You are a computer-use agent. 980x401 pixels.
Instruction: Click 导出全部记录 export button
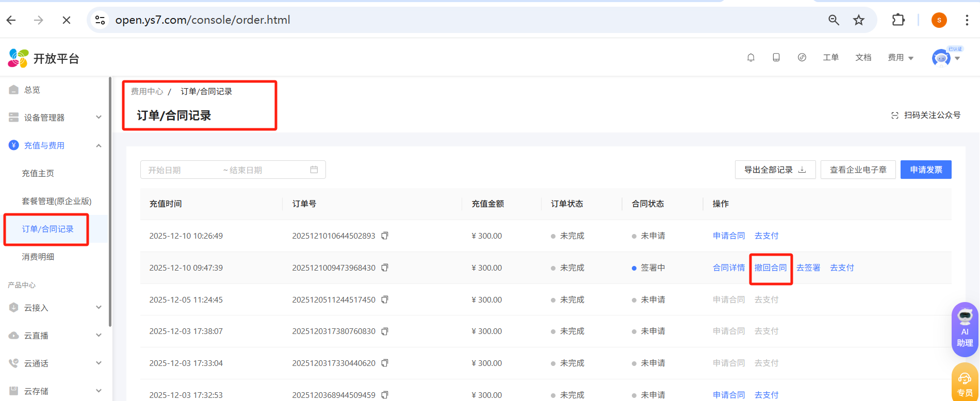(x=775, y=170)
